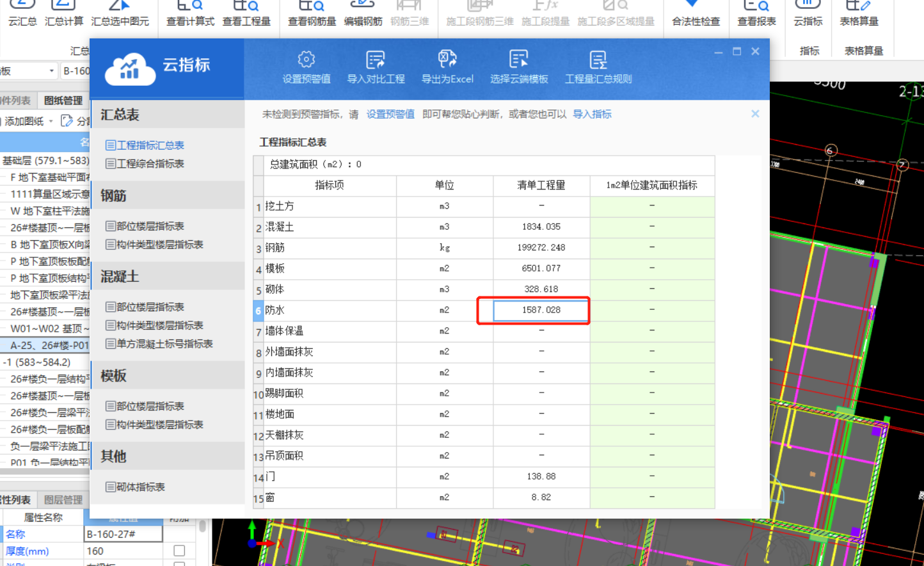The image size is (924, 566).
Task: Select 防水 quantity cell 1587.028
Action: (x=541, y=310)
